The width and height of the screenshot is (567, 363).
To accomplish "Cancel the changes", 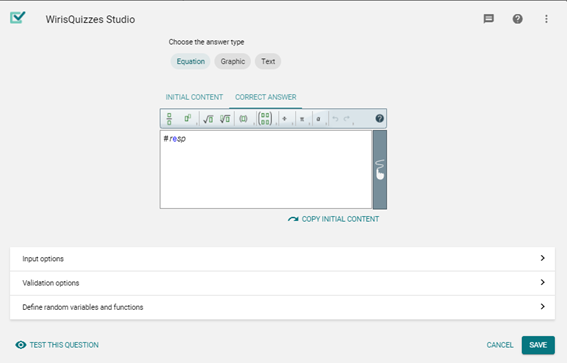I will (500, 345).
